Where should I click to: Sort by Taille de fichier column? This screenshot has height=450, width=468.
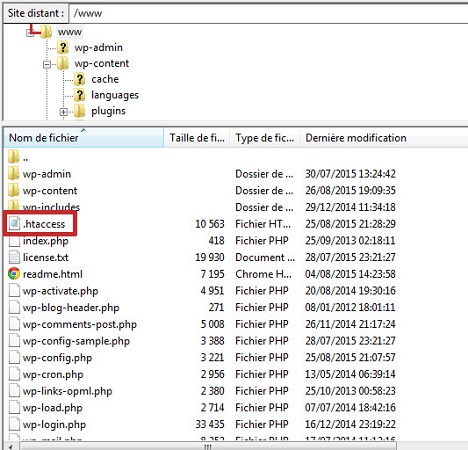click(197, 138)
